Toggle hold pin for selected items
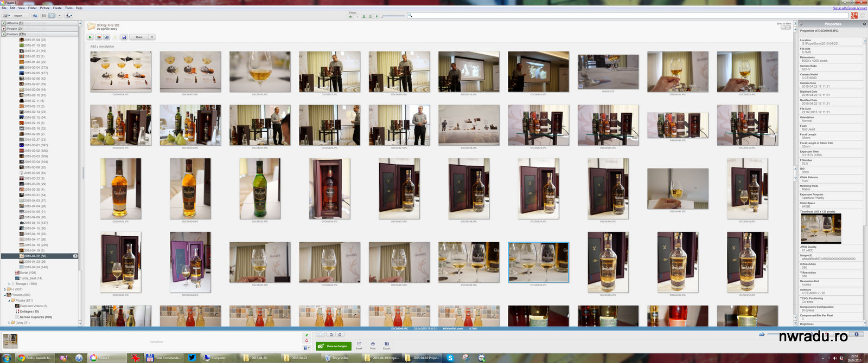Image resolution: width=868 pixels, height=363 pixels. point(307,335)
